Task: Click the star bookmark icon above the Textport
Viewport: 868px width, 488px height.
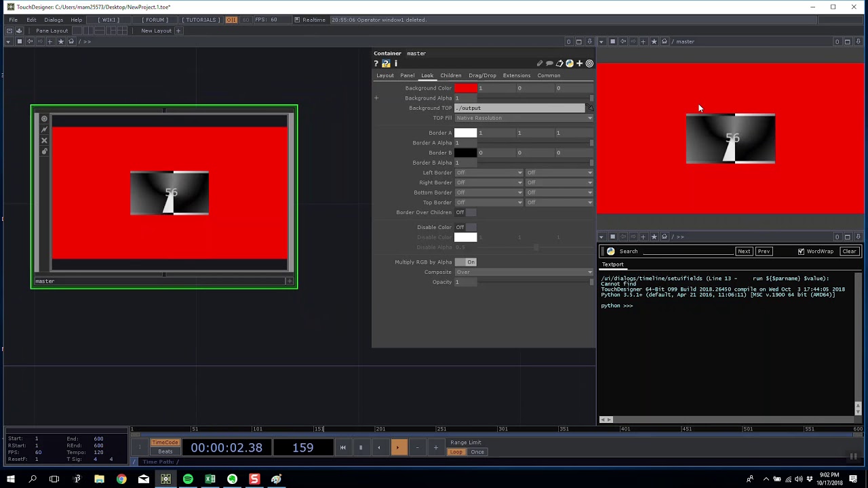Action: (654, 237)
